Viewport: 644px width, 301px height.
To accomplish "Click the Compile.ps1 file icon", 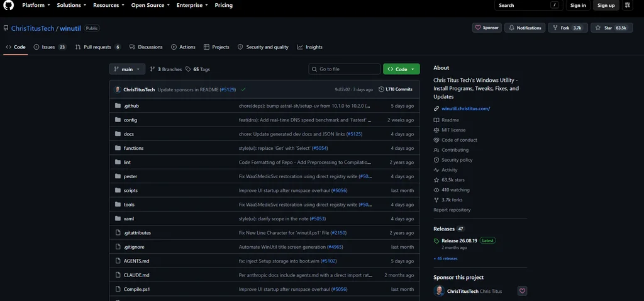I will pos(118,289).
